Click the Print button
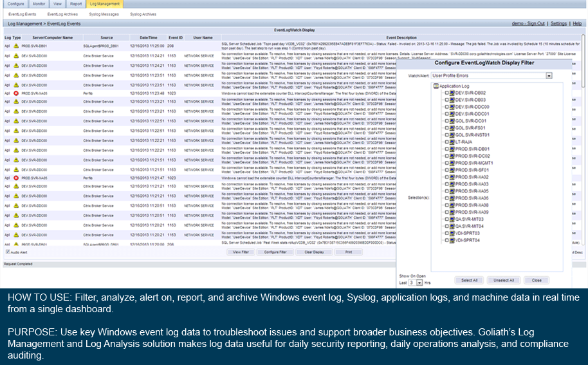 click(349, 252)
